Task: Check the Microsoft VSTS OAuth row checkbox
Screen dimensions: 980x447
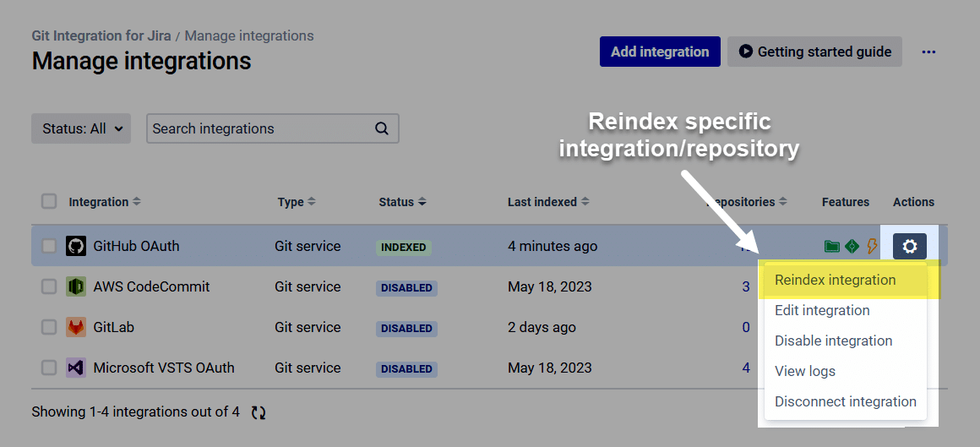Action: 49,368
